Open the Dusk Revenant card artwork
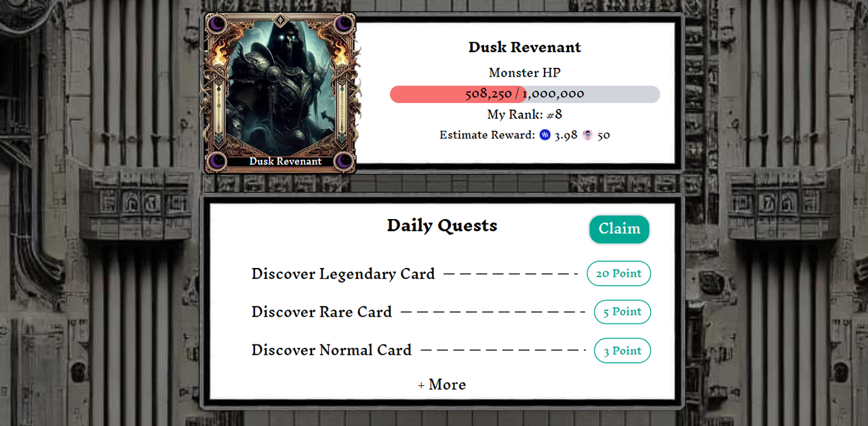Screen dimensions: 868x426 click(281, 93)
